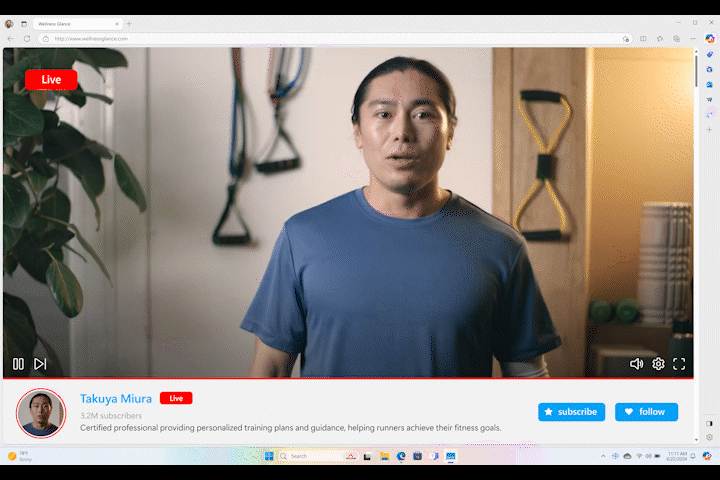Click the video progress bar
The image size is (720, 480).
coord(348,379)
